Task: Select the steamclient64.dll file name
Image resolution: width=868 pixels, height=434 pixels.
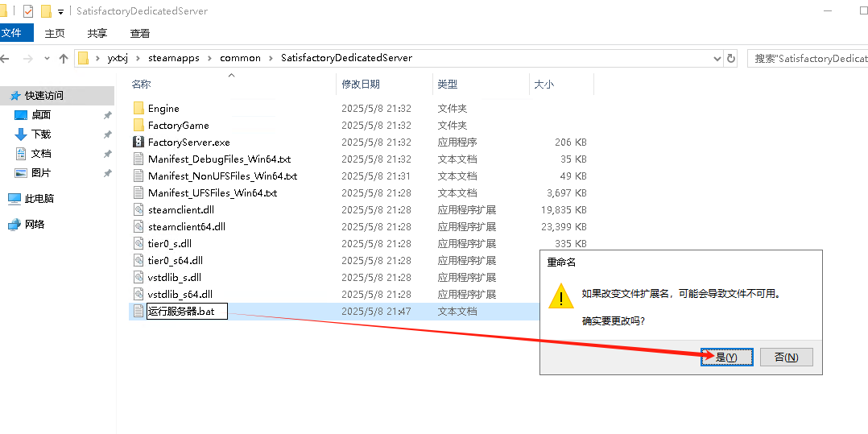Action: point(187,227)
